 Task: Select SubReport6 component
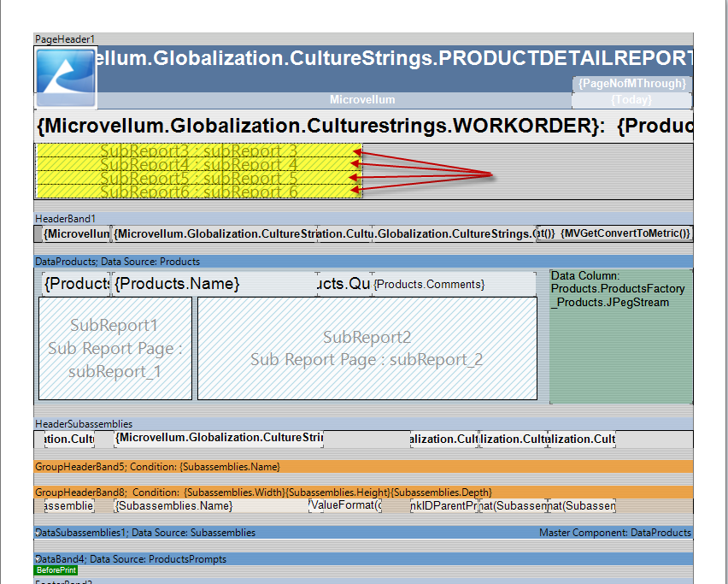199,192
